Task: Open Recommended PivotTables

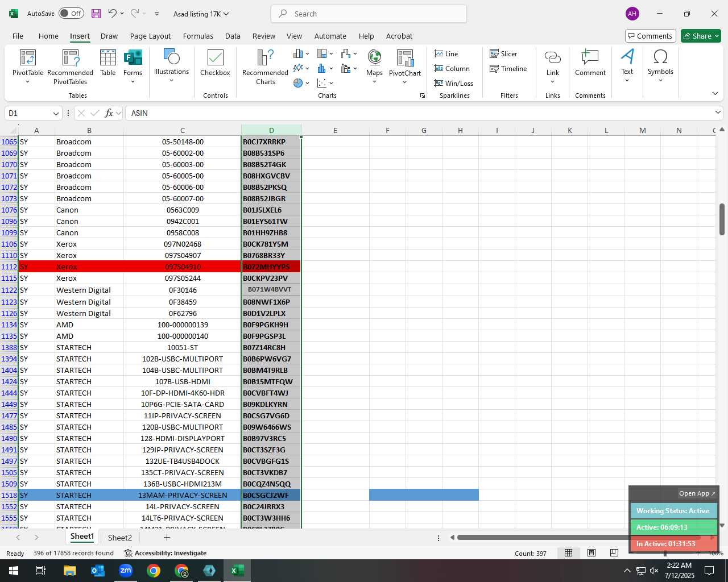Action: click(71, 67)
